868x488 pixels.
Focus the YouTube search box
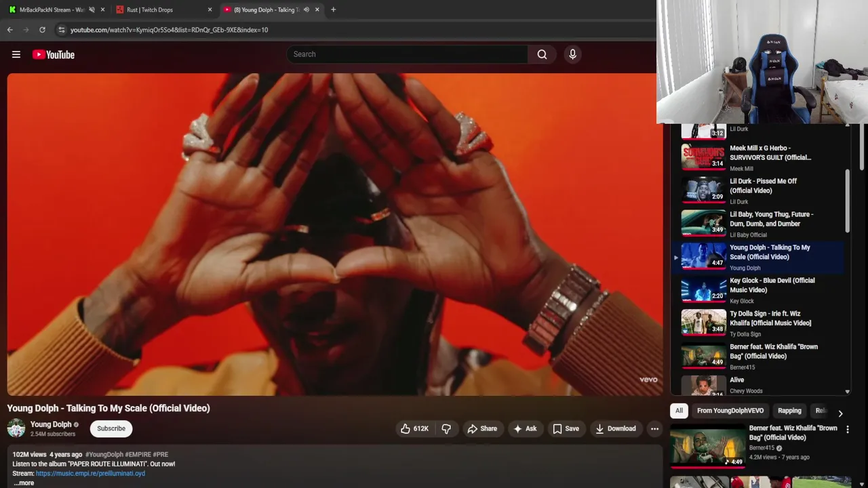point(407,54)
